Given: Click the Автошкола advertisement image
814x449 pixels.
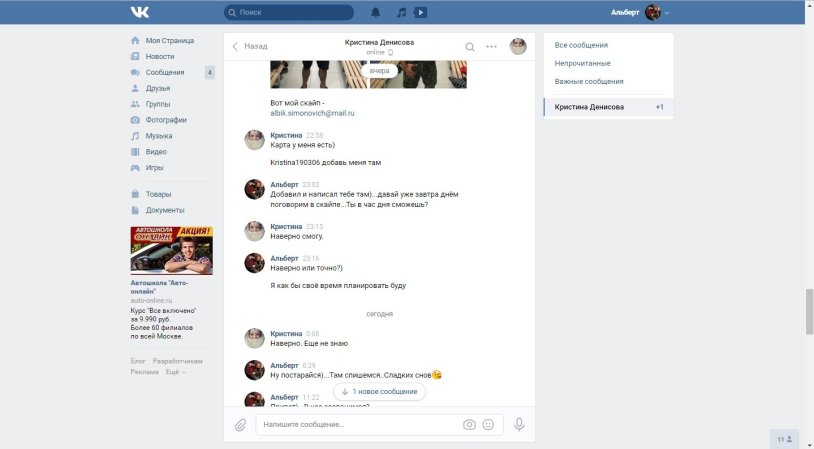Looking at the screenshot, I should click(x=171, y=250).
